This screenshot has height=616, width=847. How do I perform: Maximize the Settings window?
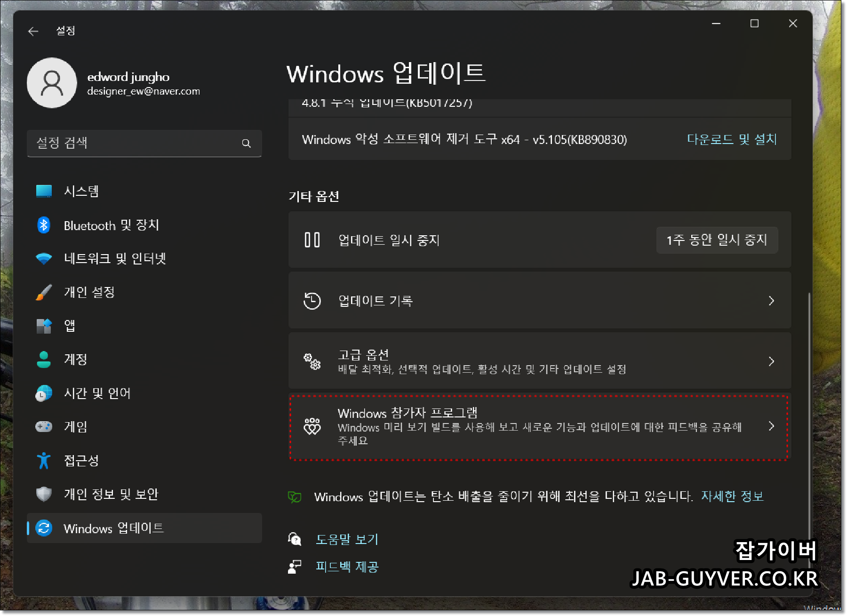tap(754, 24)
